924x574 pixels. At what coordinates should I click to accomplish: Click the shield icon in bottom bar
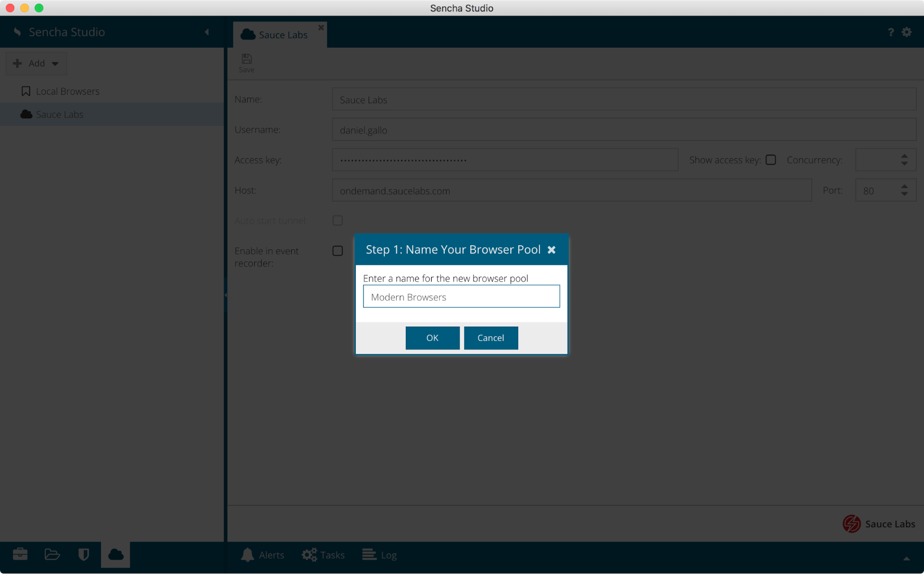point(84,555)
